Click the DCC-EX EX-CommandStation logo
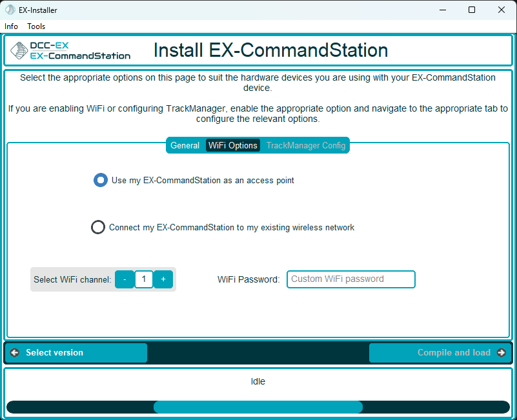Image resolution: width=517 pixels, height=420 pixels. click(70, 50)
